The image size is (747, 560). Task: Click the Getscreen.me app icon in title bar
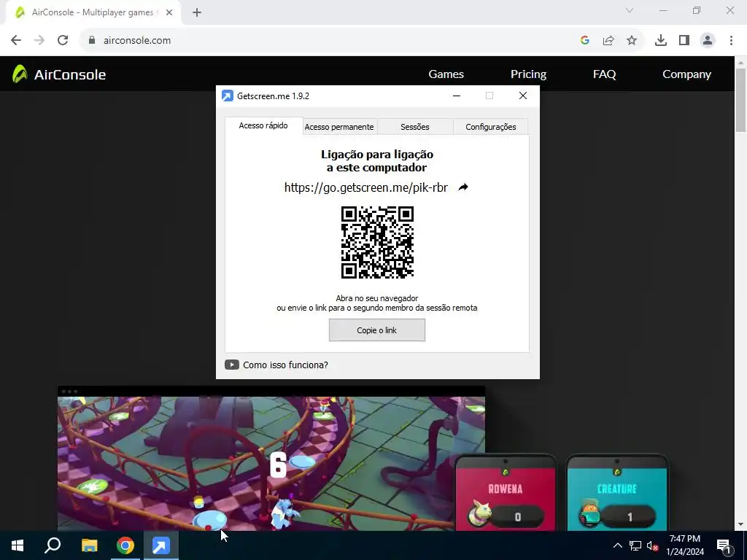click(228, 96)
